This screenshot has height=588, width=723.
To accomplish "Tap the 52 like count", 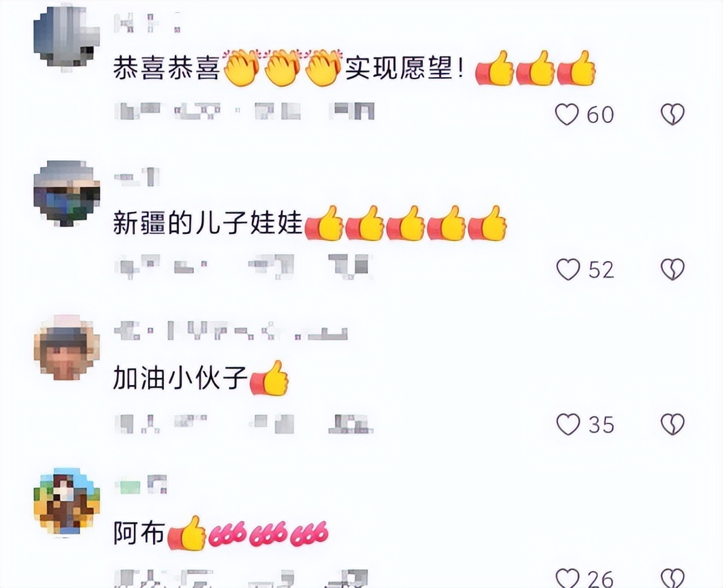I will click(x=601, y=270).
